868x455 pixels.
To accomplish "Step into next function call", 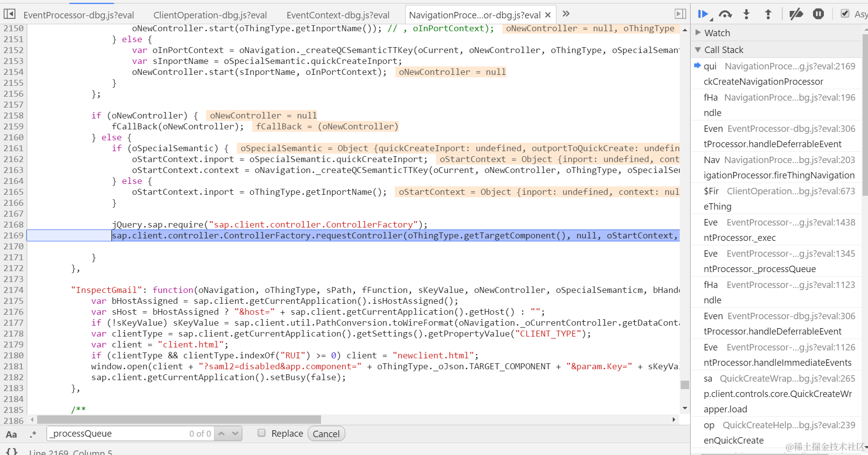I will point(747,14).
